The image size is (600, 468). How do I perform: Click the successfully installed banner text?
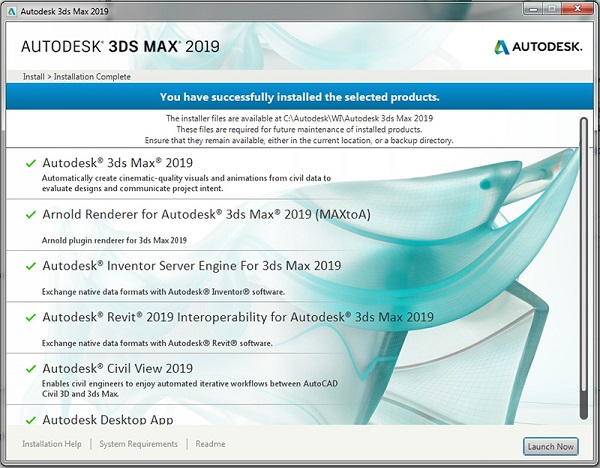pos(300,97)
